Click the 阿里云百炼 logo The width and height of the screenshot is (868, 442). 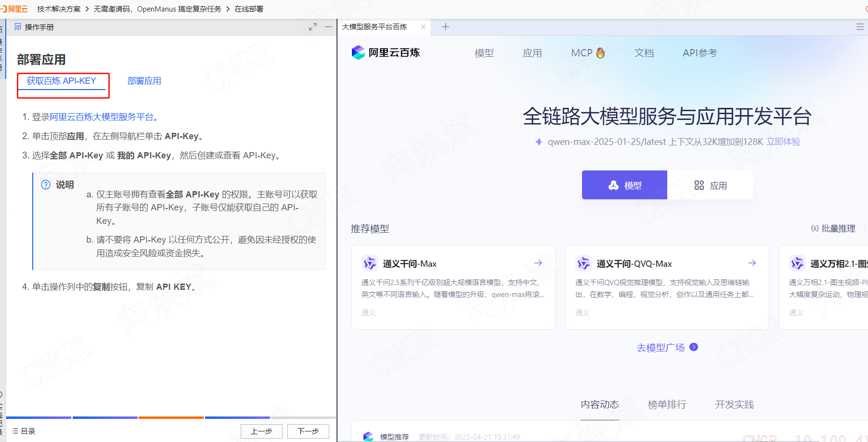pyautogui.click(x=386, y=52)
